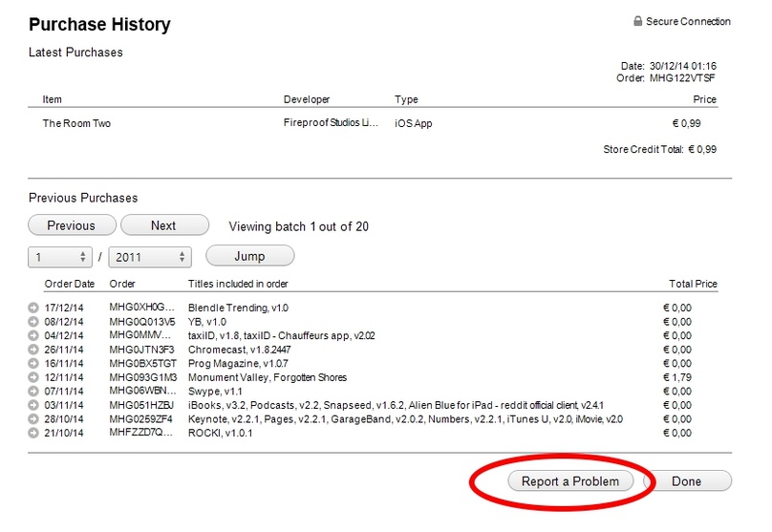The width and height of the screenshot is (772, 532).
Task: Click Store Credit Total € 0,99
Action: 660,150
